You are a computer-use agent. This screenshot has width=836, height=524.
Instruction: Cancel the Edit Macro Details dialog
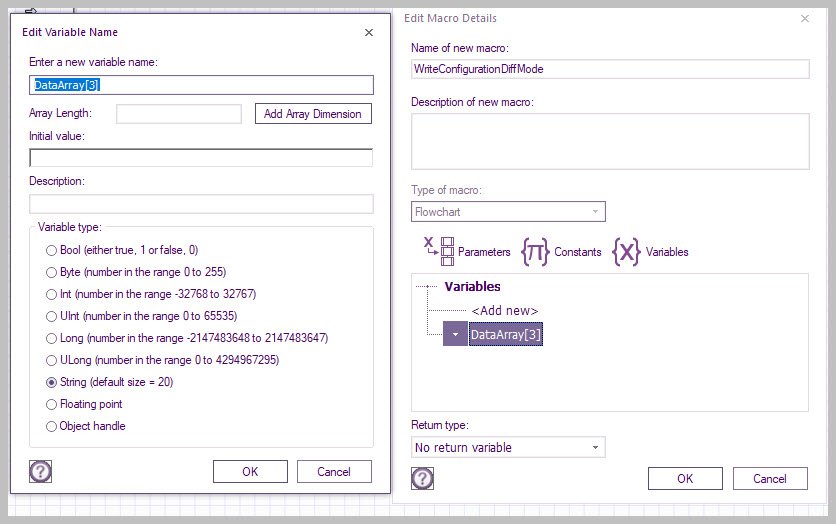click(x=770, y=479)
